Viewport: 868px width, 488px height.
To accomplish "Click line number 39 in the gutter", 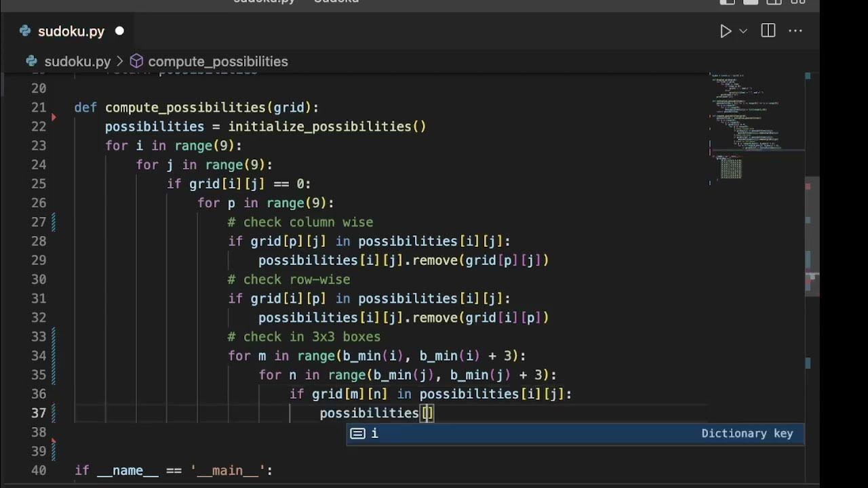I will pyautogui.click(x=39, y=451).
